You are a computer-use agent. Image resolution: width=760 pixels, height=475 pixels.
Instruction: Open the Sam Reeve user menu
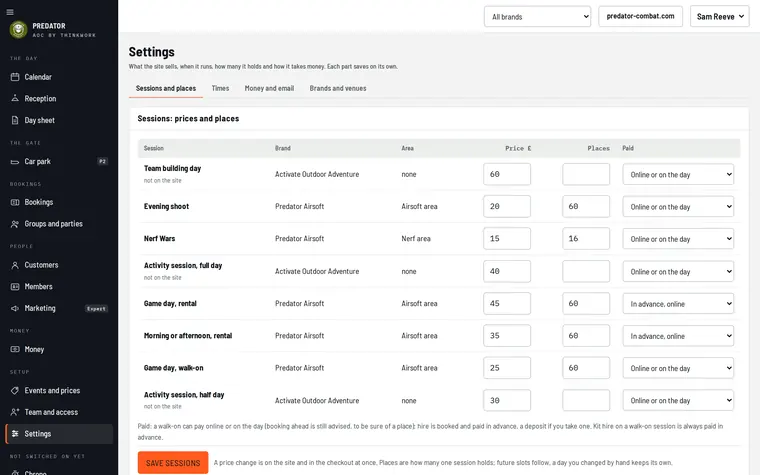[719, 16]
